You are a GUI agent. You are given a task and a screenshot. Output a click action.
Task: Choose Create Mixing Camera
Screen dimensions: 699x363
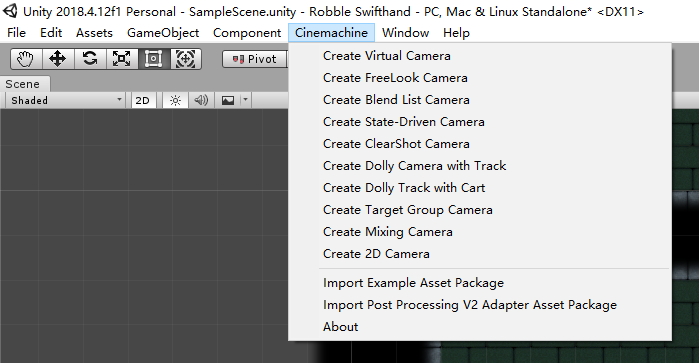(480, 232)
